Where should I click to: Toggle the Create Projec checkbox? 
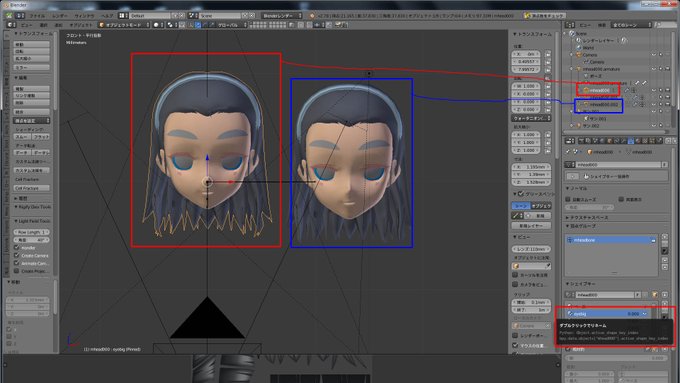point(16,271)
